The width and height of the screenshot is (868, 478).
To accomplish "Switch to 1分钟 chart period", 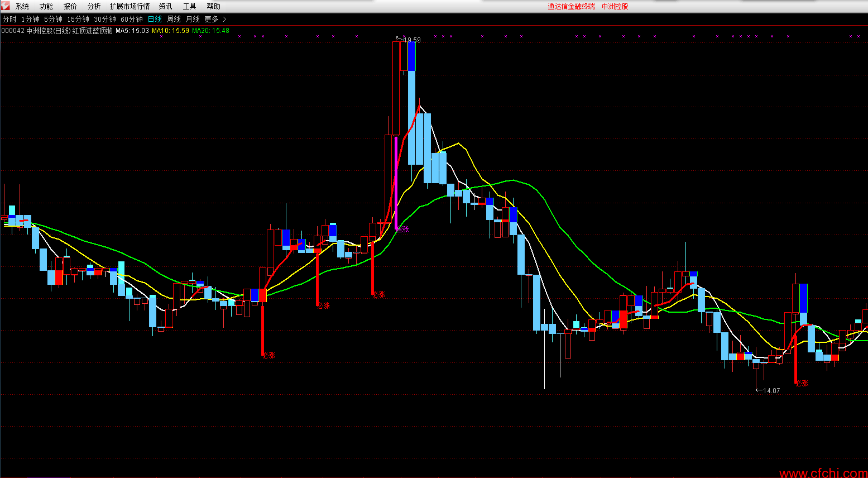I will (30, 20).
